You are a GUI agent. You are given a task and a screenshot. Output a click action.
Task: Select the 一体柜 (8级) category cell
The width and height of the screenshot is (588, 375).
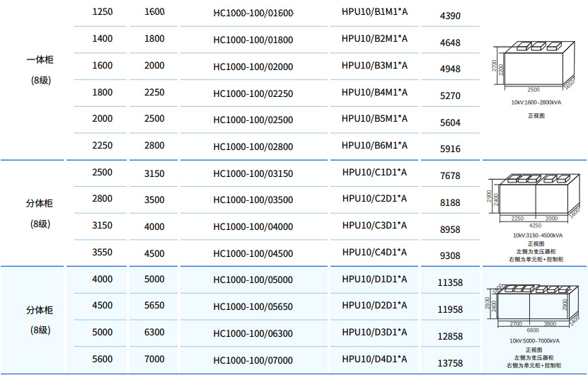coord(39,70)
